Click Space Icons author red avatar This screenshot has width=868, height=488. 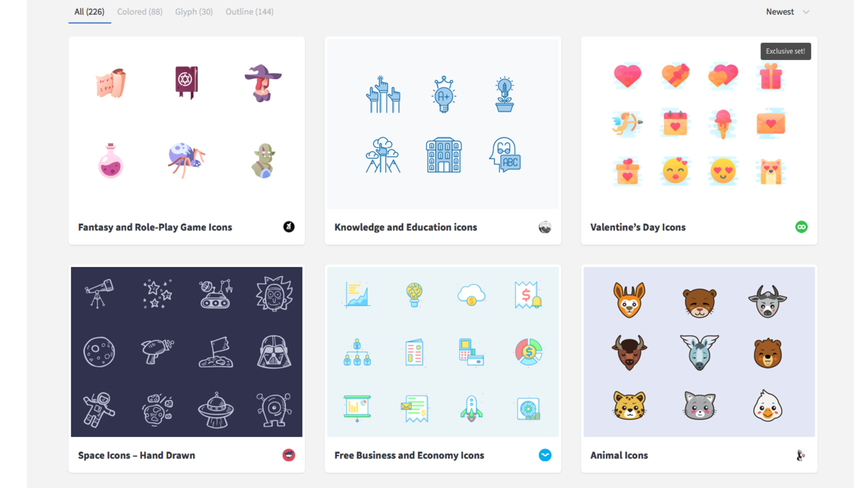pos(289,455)
